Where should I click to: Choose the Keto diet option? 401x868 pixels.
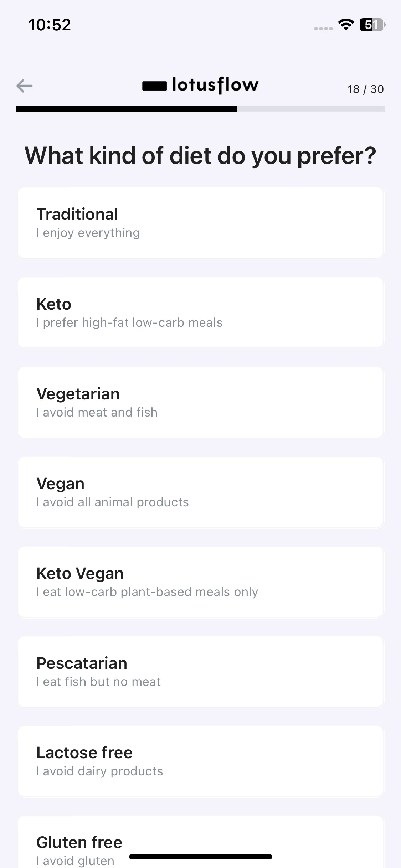click(x=200, y=312)
